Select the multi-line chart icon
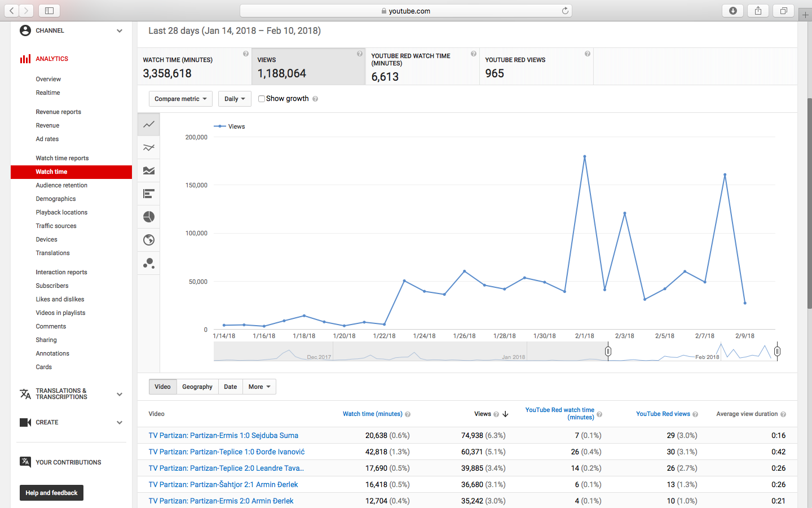 coord(149,148)
